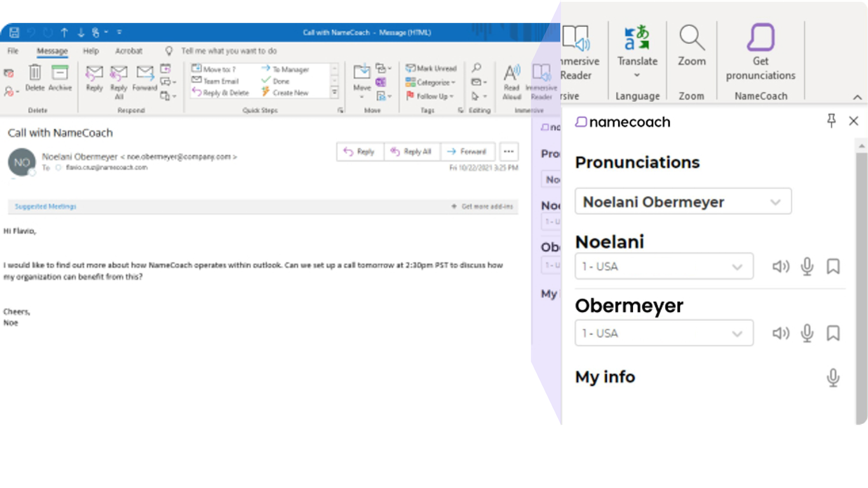Click the Move folder icon
This screenshot has width=868, height=488.
pos(362,72)
